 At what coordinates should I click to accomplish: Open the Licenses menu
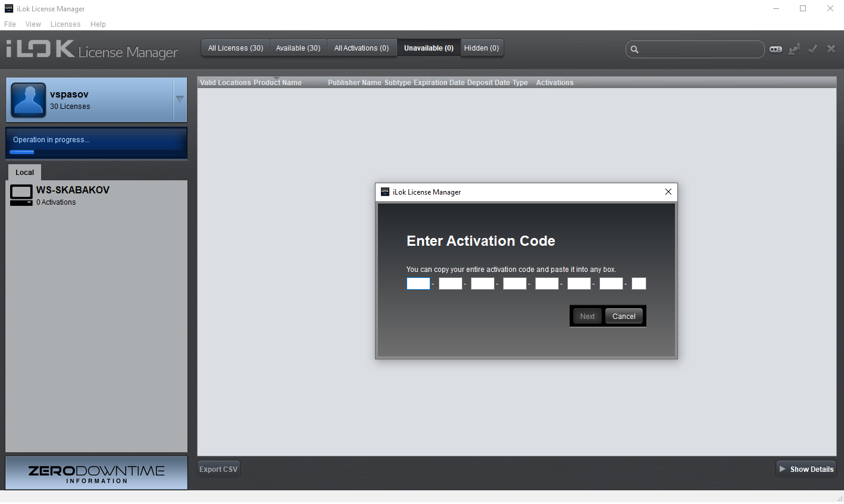pyautogui.click(x=65, y=24)
